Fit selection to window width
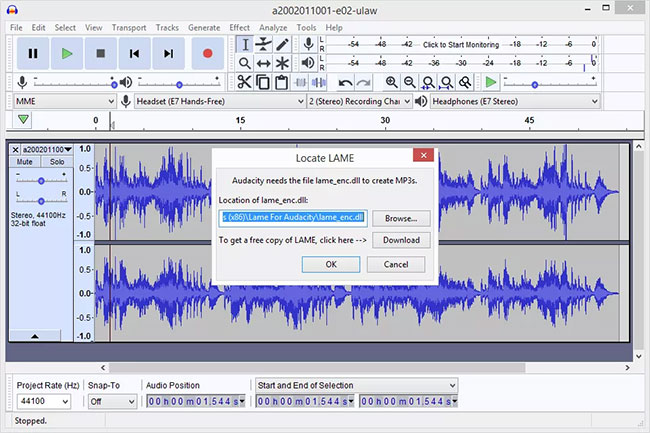Image resolution: width=650 pixels, height=433 pixels. (428, 82)
